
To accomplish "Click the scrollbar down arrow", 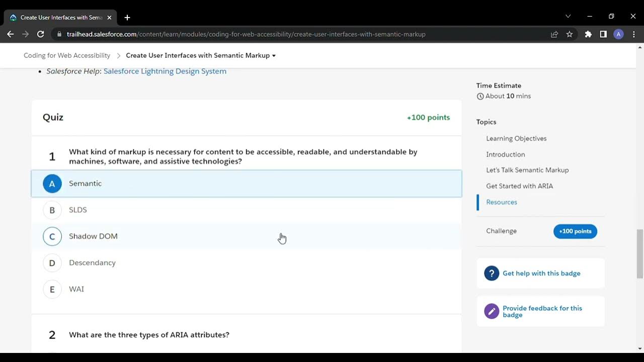I will click(640, 348).
